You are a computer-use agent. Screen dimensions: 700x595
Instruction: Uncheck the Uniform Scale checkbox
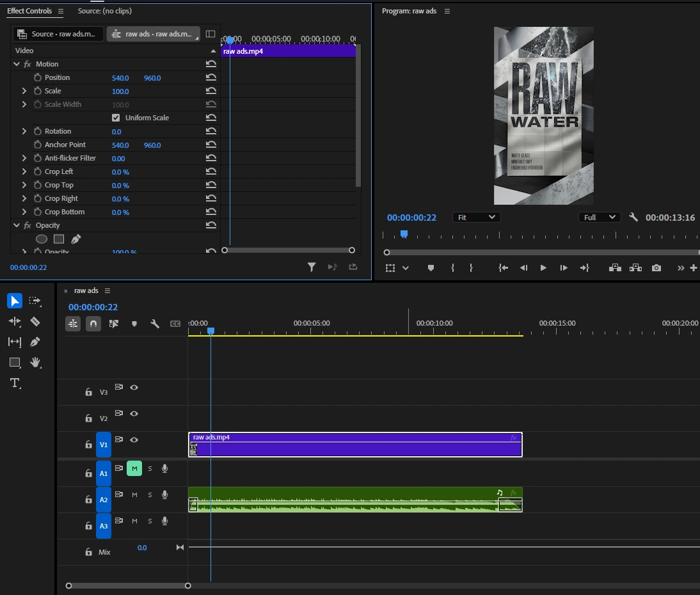[116, 118]
